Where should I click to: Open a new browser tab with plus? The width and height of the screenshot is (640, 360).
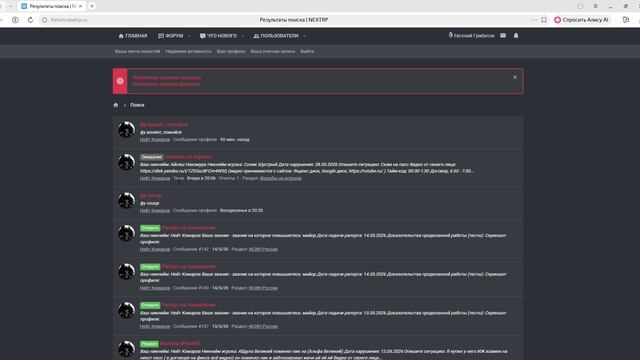point(92,6)
